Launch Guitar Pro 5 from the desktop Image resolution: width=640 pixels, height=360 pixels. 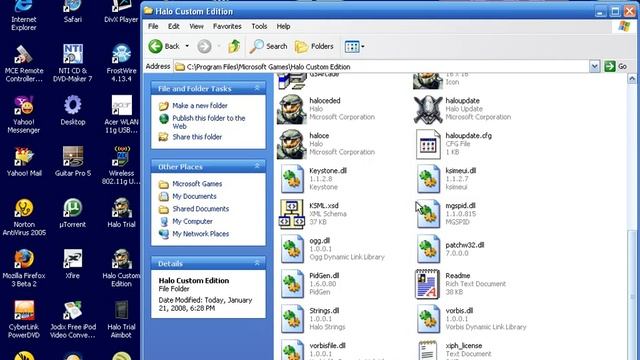click(x=72, y=162)
